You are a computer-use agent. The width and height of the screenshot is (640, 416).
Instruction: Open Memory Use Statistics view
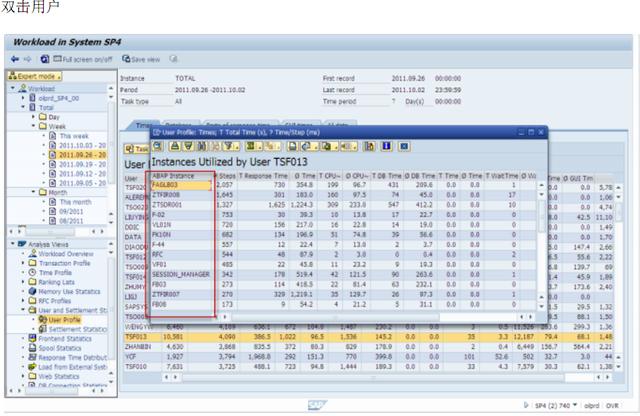click(x=69, y=291)
